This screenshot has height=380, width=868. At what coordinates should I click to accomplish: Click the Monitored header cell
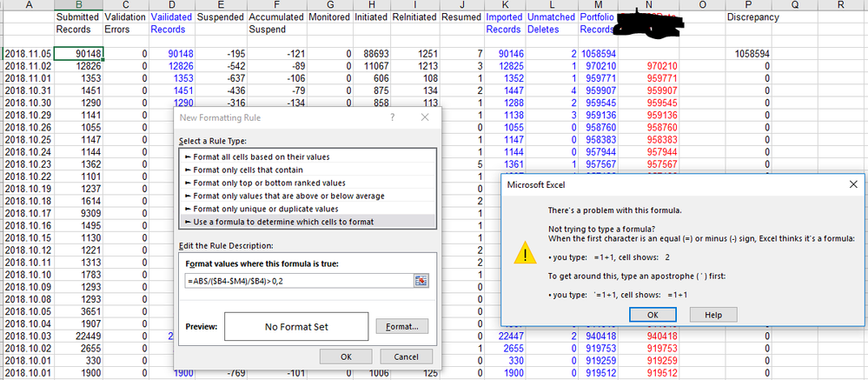pos(329,17)
